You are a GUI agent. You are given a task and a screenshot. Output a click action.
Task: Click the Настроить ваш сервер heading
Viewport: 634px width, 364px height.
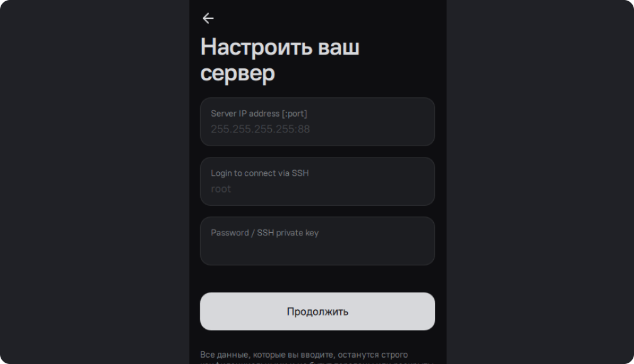coord(280,60)
